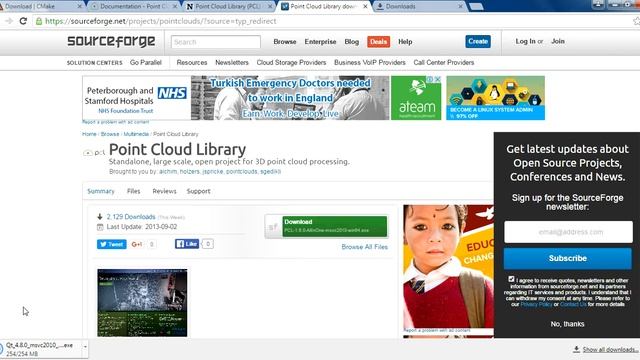Open Cloud Storage Providers

(x=291, y=62)
